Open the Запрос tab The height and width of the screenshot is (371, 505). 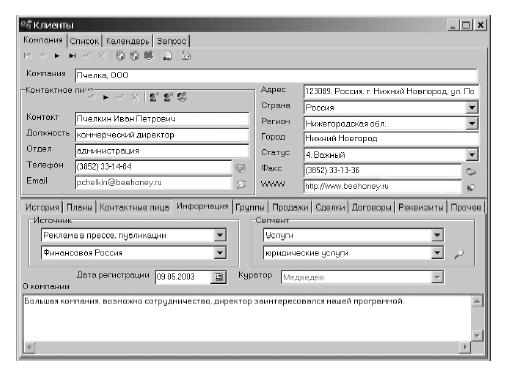click(171, 41)
